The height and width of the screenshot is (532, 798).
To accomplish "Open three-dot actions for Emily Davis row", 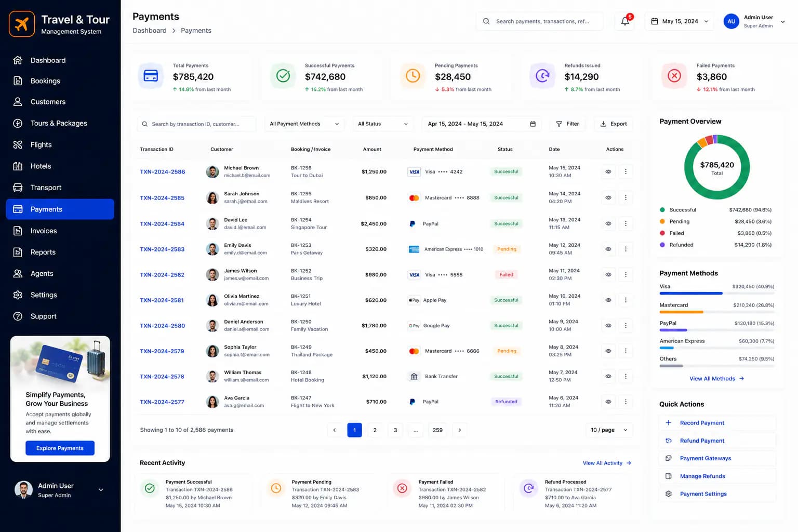I will (626, 249).
